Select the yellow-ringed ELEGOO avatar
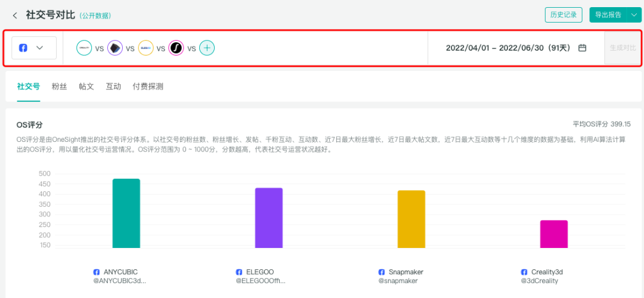This screenshot has width=644, height=298. (x=146, y=48)
